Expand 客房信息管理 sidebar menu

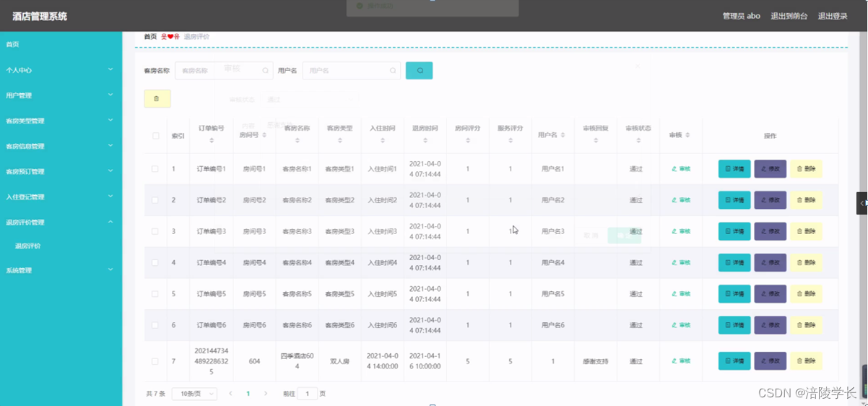61,146
